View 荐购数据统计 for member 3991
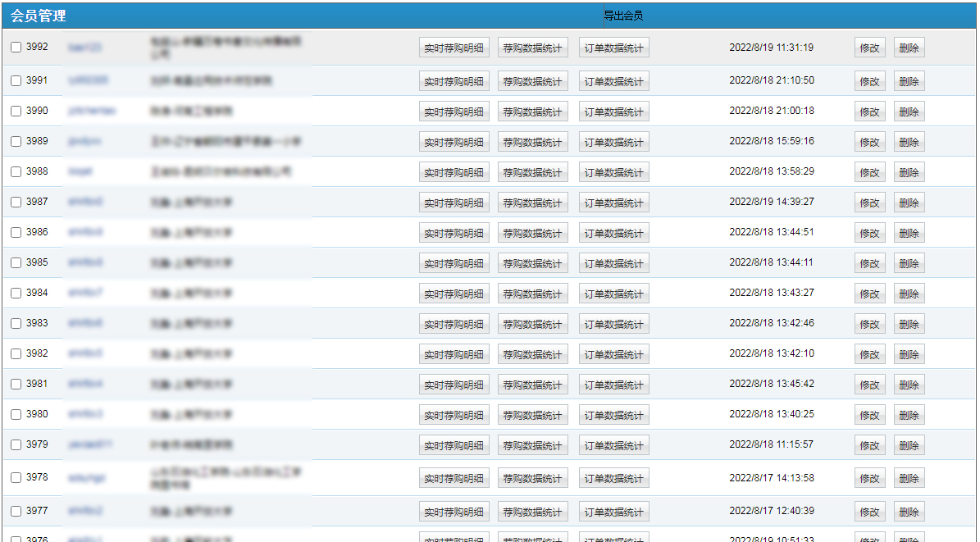Image resolution: width=980 pixels, height=542 pixels. [x=532, y=82]
